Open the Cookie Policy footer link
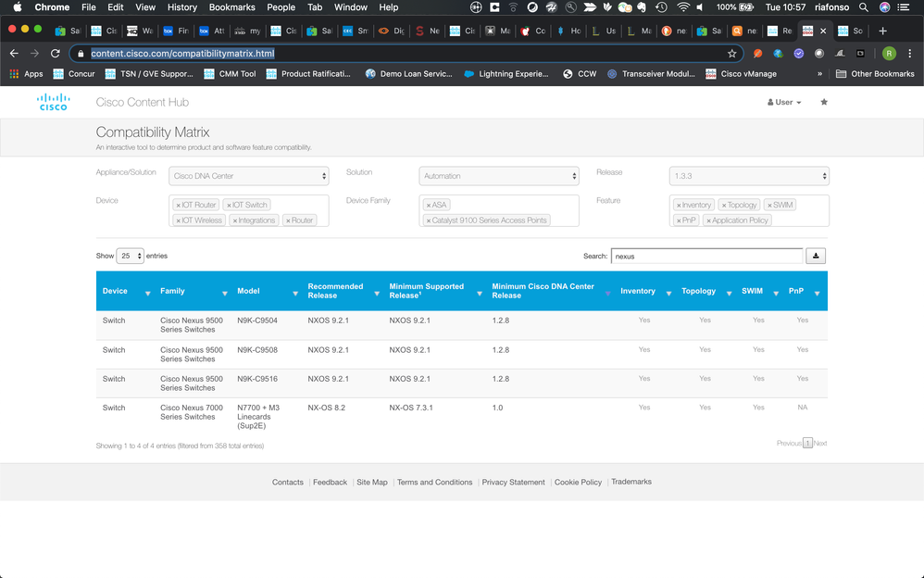The height and width of the screenshot is (578, 924). point(578,482)
